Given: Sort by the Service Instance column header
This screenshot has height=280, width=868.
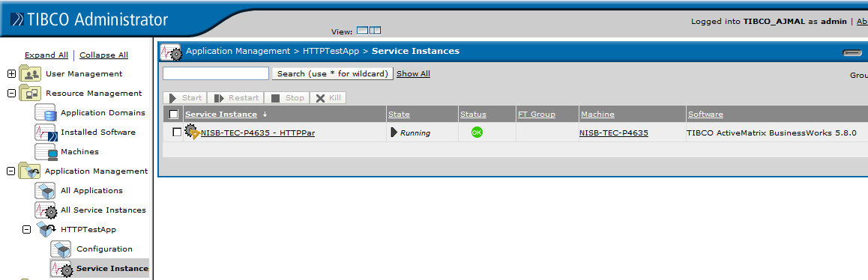Looking at the screenshot, I should tap(221, 114).
